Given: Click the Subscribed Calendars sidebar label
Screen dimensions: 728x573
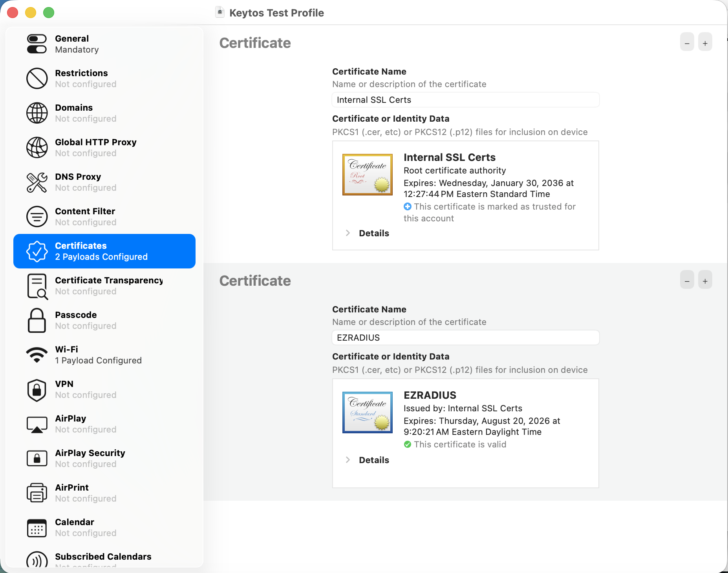Looking at the screenshot, I should [103, 557].
